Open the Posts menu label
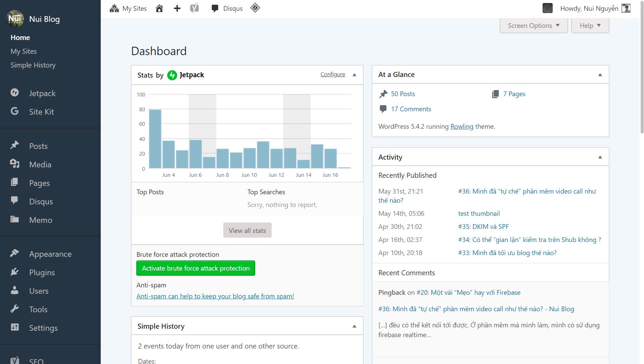Viewport: 644px width, 364px height. click(38, 146)
